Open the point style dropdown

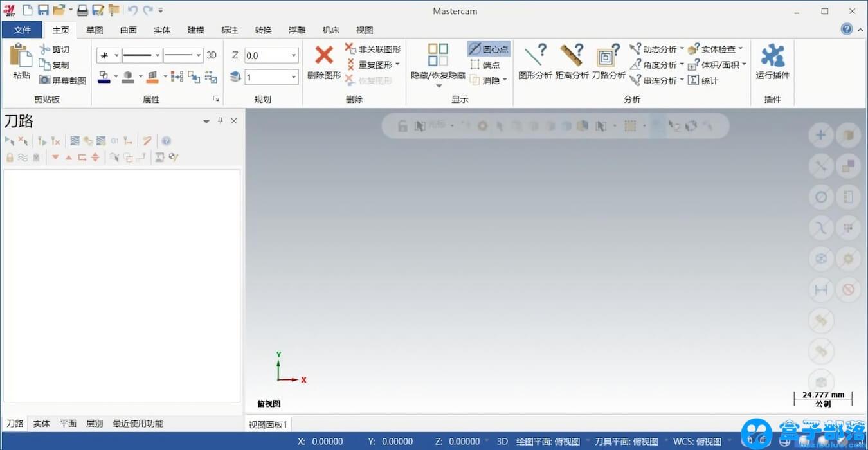(116, 56)
